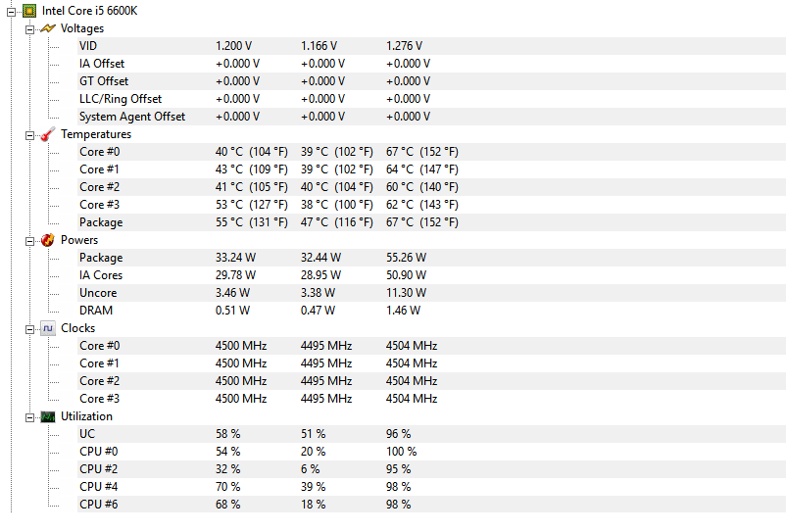
Task: Click the Powers flame icon
Action: click(x=48, y=240)
